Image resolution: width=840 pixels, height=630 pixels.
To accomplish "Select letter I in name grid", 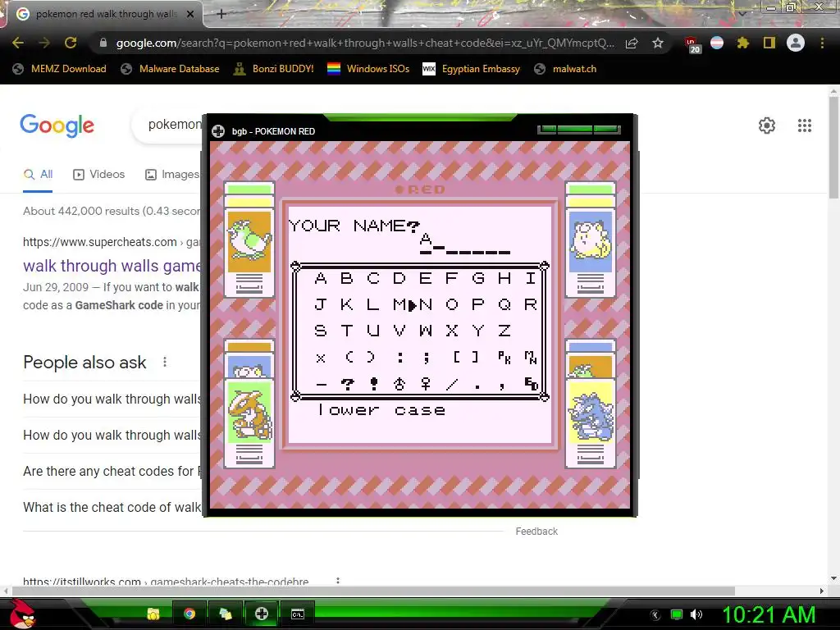I will pyautogui.click(x=531, y=278).
